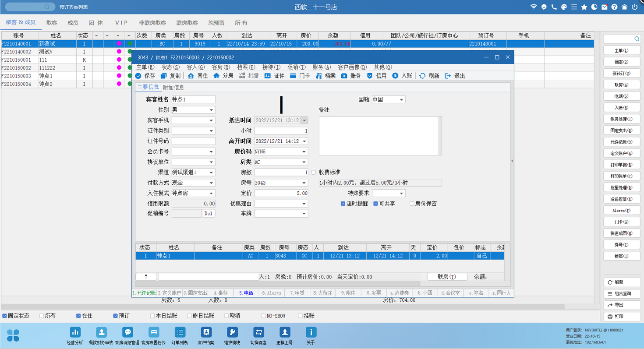Click the 联房(I) button in dialog
This screenshot has height=349, width=644.
pyautogui.click(x=447, y=277)
